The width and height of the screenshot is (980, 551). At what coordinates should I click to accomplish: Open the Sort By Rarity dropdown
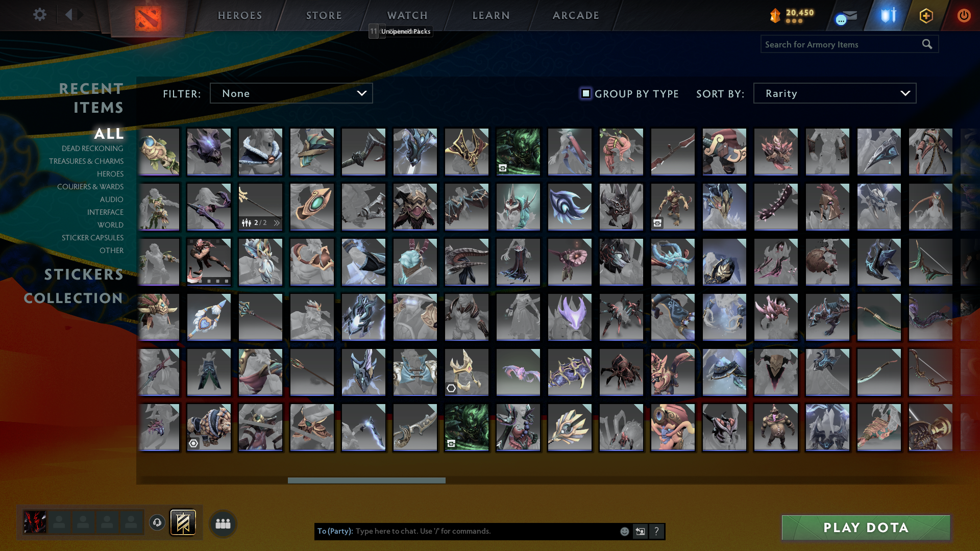(x=834, y=93)
